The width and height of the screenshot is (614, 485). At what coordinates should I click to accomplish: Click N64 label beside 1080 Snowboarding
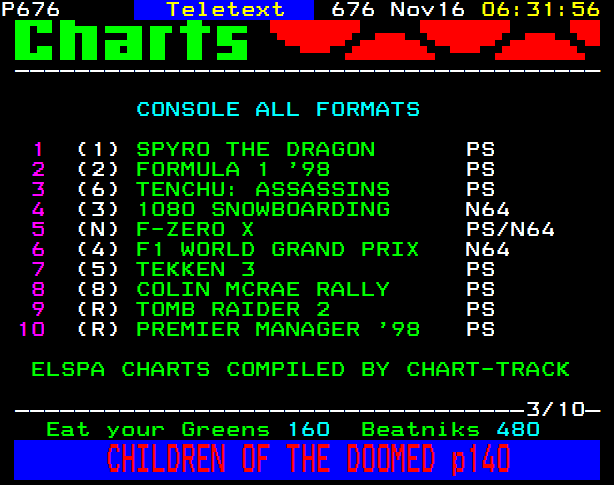(488, 209)
